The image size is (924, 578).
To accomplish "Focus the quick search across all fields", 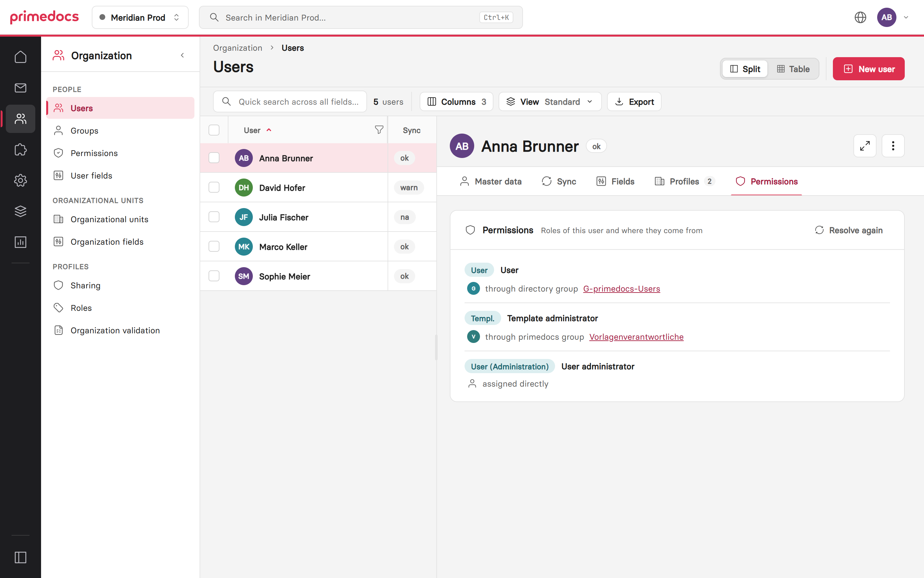I will (x=290, y=102).
